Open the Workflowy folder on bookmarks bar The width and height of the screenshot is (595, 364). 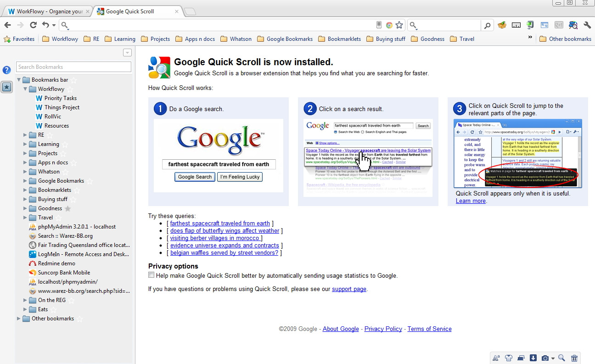click(60, 39)
